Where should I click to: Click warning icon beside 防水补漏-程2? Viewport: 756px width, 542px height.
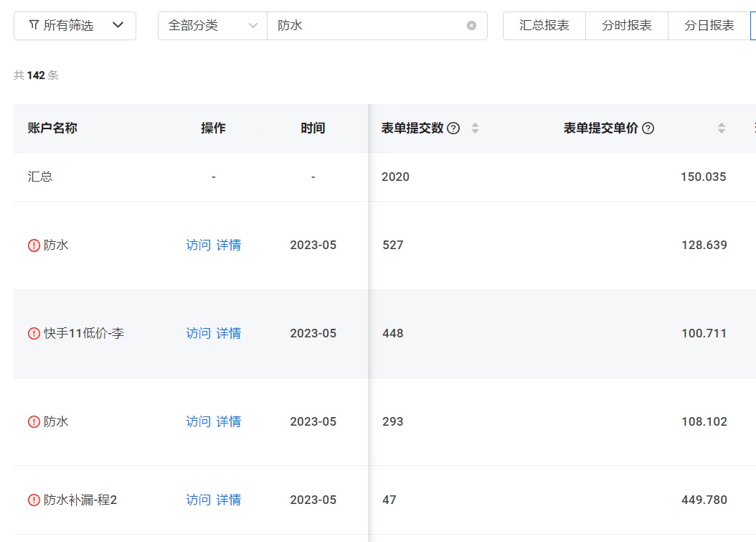34,500
